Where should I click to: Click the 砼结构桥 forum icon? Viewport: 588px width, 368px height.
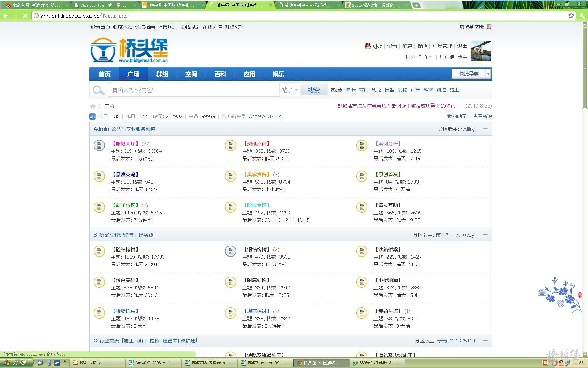point(99,251)
